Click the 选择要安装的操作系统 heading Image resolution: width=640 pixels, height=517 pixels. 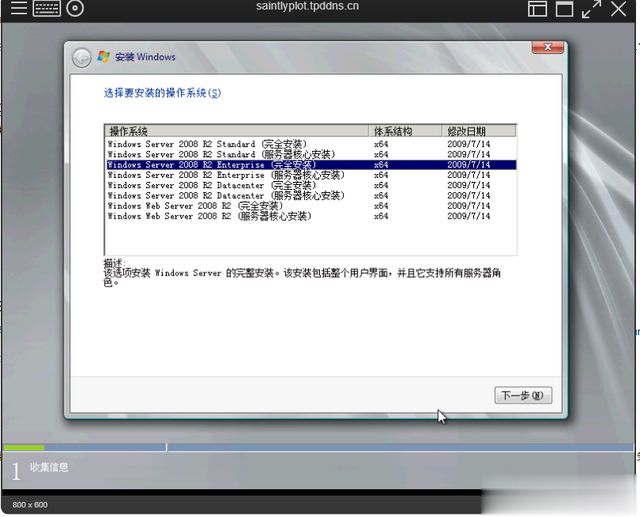(x=162, y=93)
